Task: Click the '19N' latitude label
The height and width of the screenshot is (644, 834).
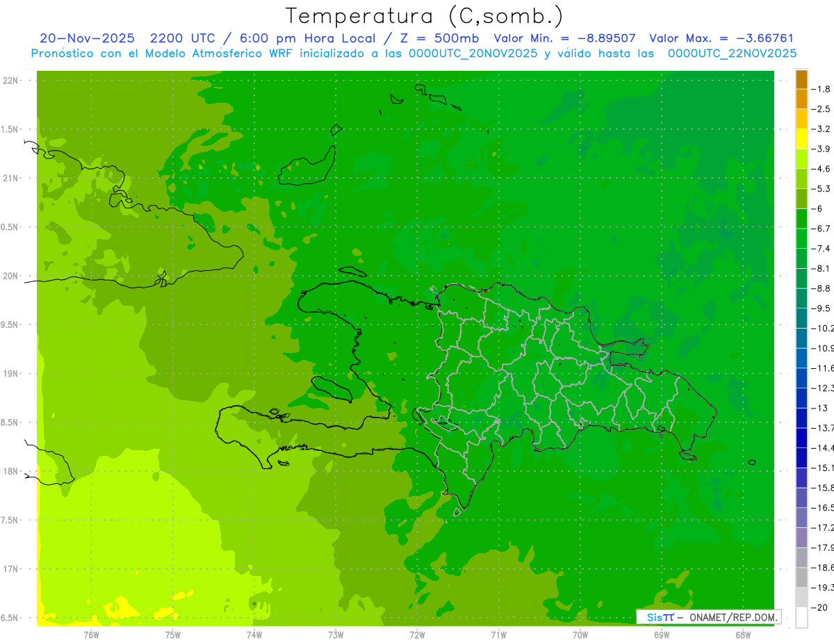Action: coord(10,374)
